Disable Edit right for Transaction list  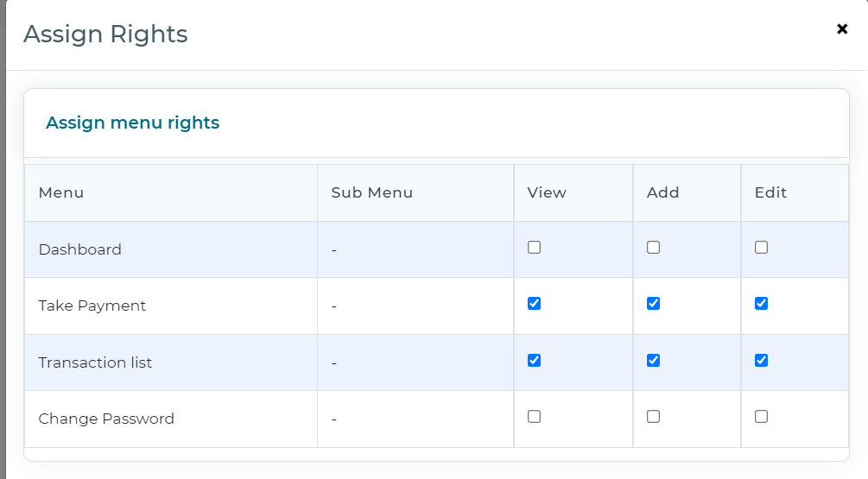click(x=761, y=361)
